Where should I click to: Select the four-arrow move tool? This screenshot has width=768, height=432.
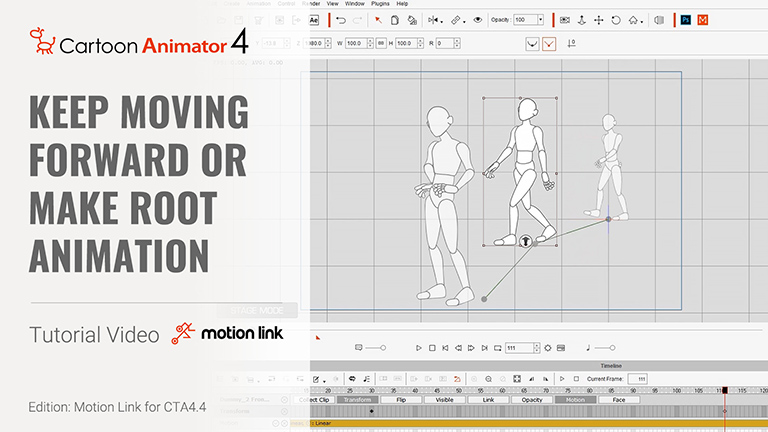pos(599,20)
